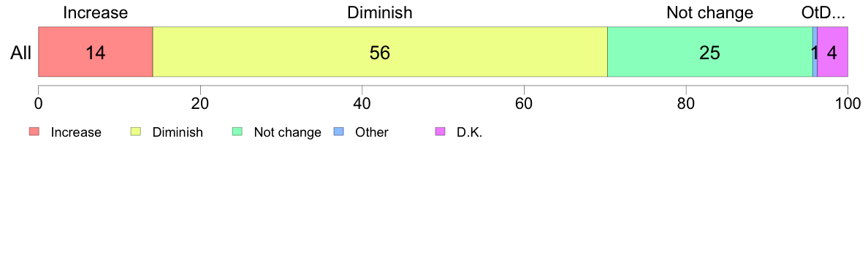The height and width of the screenshot is (269, 868).
Task: Click the green Not change legend swatch
Action: (237, 132)
